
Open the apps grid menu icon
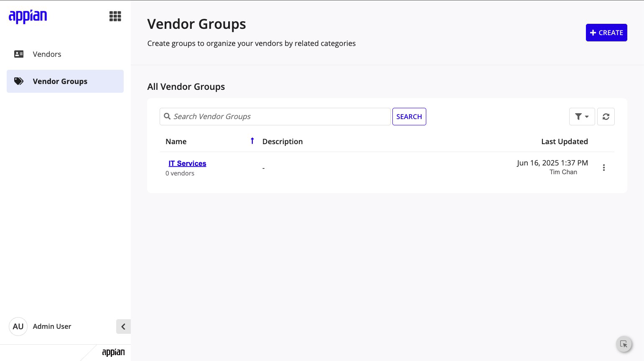pos(115,16)
